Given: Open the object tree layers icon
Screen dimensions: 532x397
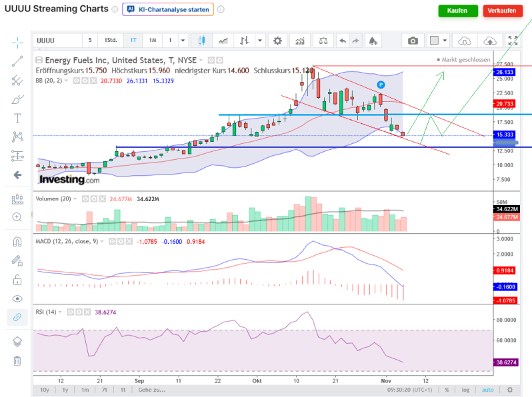Looking at the screenshot, I should [17, 342].
